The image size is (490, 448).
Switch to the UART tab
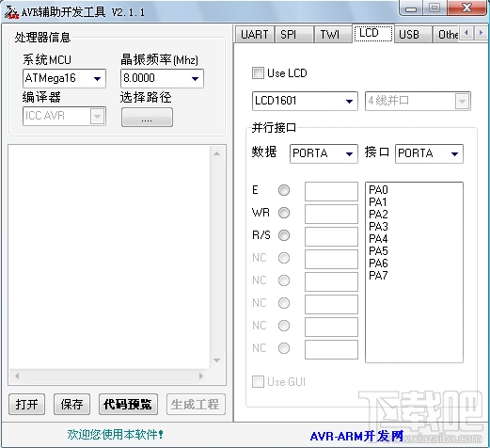(x=255, y=35)
